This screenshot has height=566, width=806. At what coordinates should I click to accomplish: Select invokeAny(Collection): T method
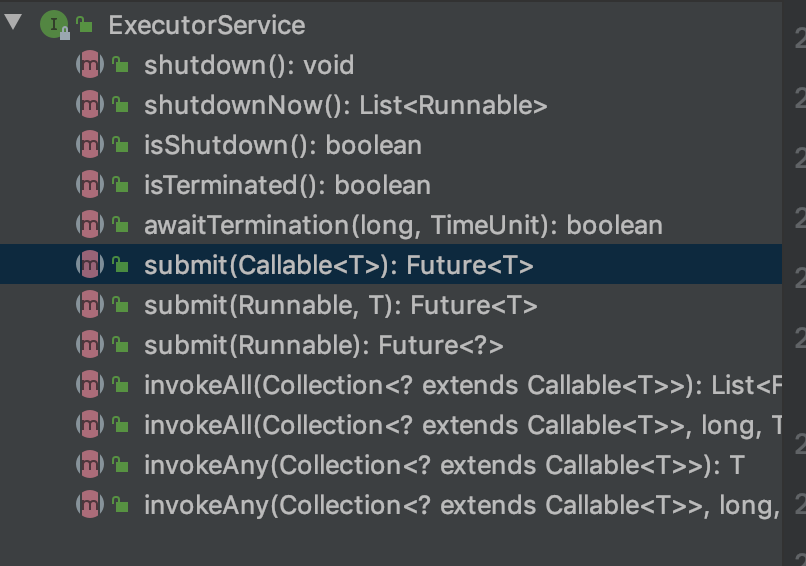[444, 466]
